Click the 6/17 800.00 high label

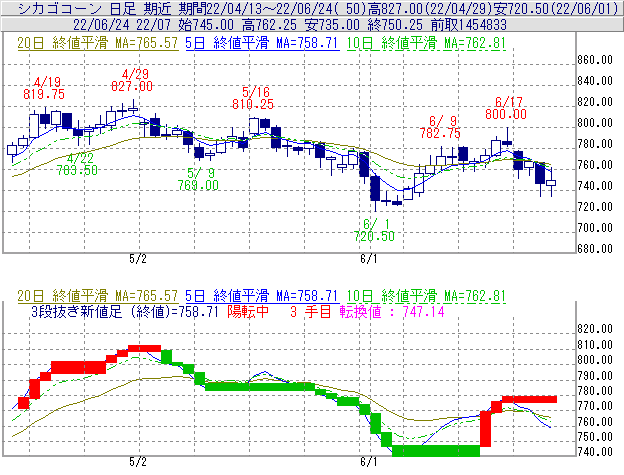point(506,108)
